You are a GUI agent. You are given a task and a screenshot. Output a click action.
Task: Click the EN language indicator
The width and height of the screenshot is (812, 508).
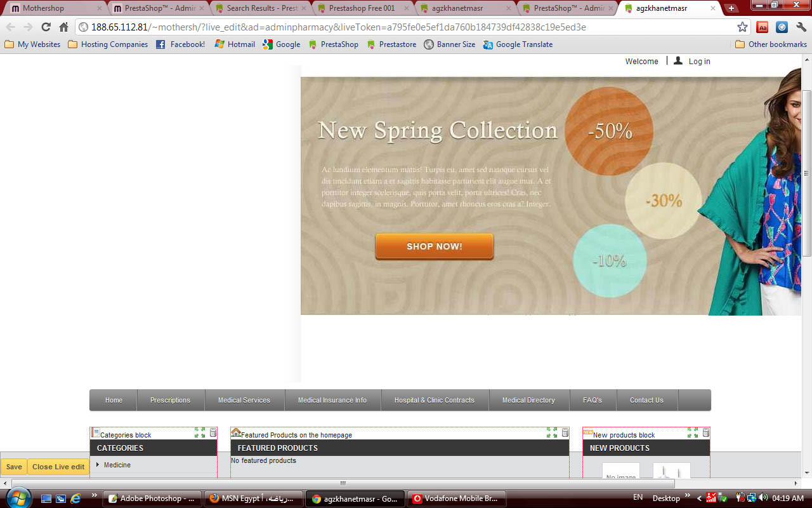pyautogui.click(x=638, y=498)
